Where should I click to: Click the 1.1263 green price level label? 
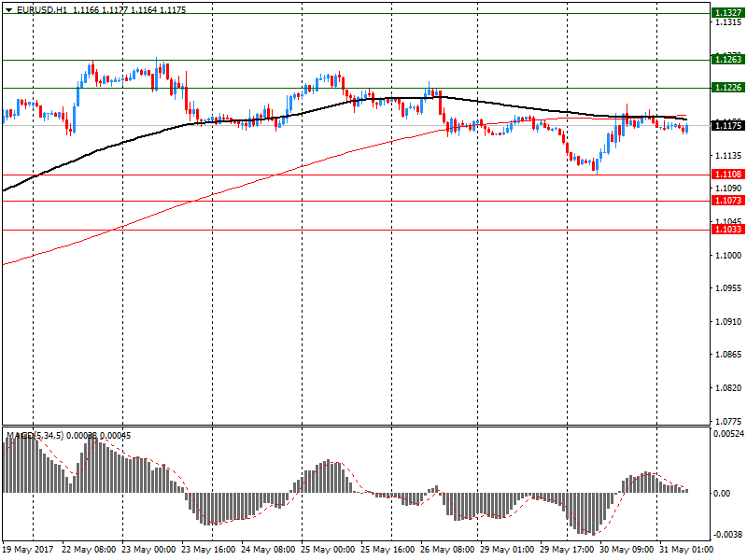[728, 60]
